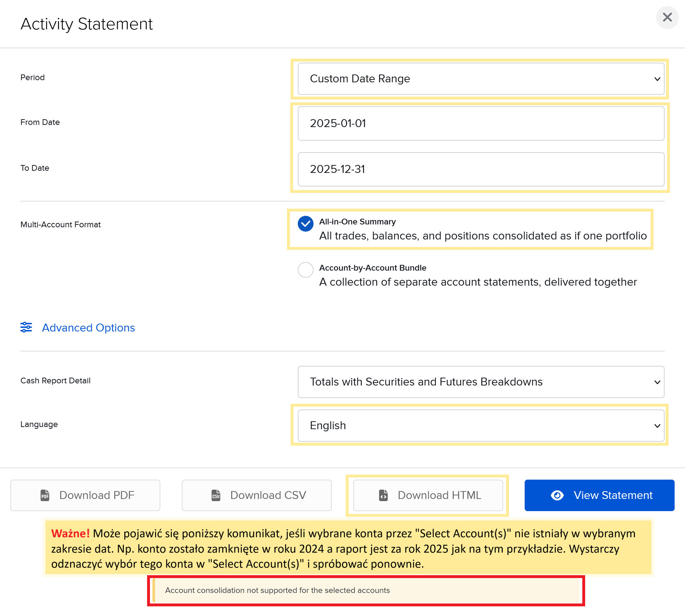Image resolution: width=685 pixels, height=616 pixels.
Task: Click the HTML file icon
Action: [x=383, y=495]
